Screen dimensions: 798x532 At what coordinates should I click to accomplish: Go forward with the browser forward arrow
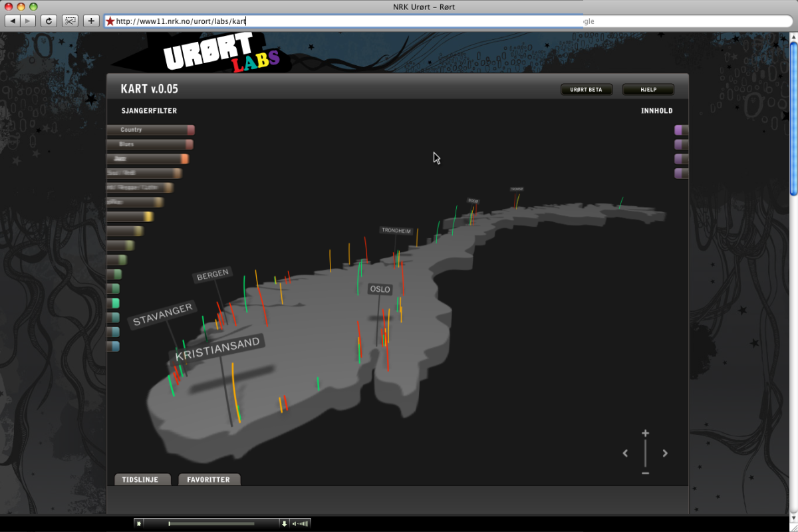28,21
